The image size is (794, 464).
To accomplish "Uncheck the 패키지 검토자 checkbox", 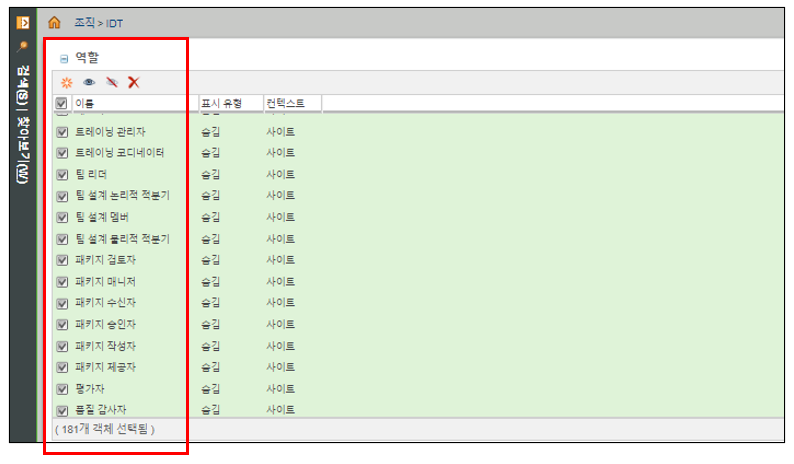I will [x=62, y=260].
